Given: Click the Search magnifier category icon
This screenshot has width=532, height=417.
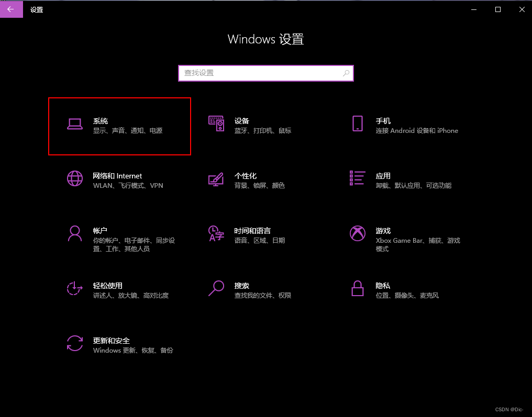Looking at the screenshot, I should [x=216, y=288].
